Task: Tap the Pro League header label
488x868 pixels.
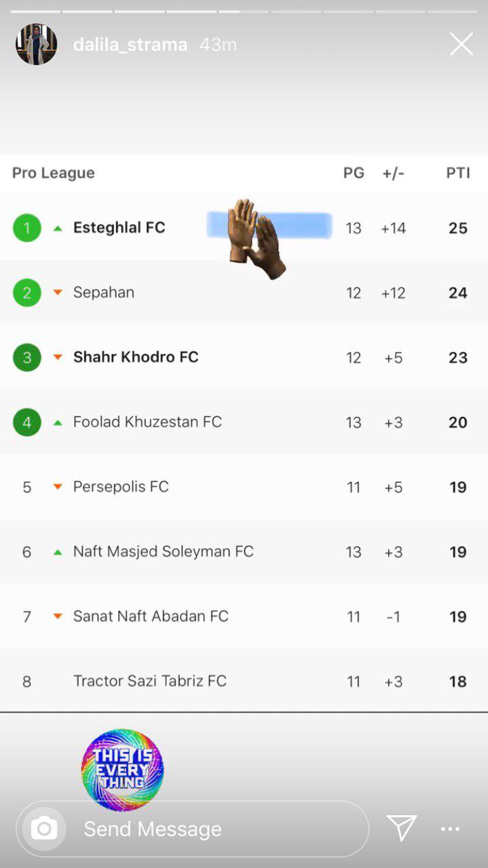Action: [x=53, y=173]
